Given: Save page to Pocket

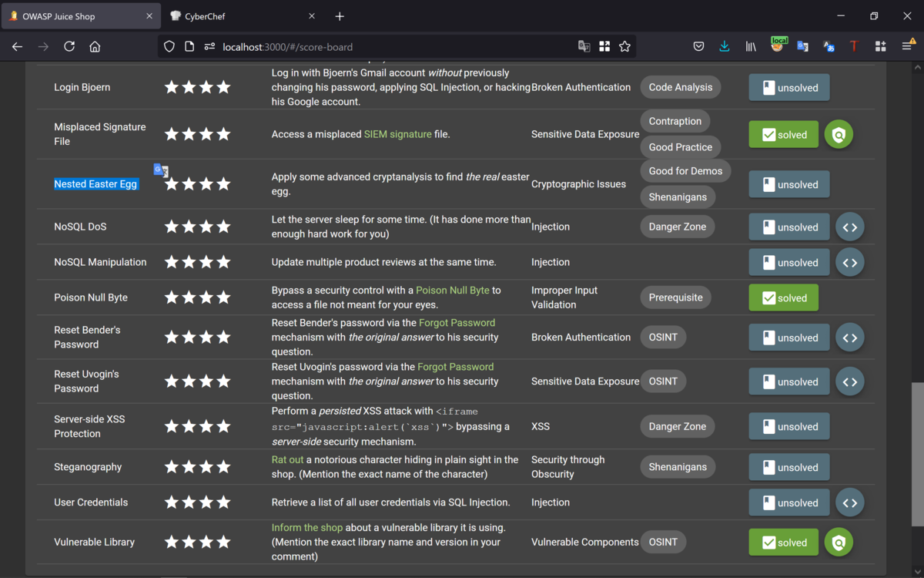Looking at the screenshot, I should point(698,46).
